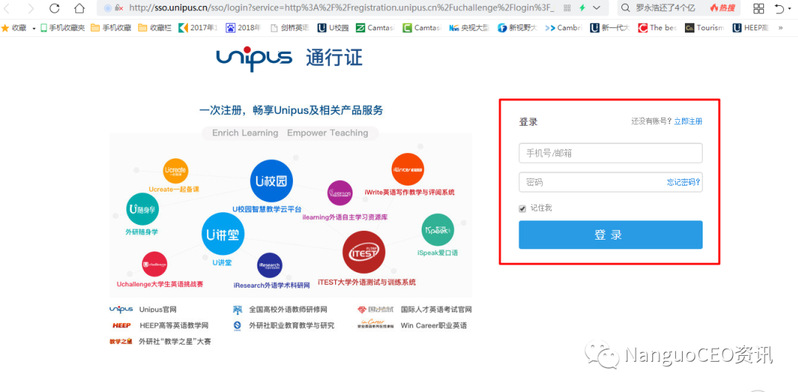Click the 外研社职业教育教学与研究 link
The width and height of the screenshot is (798, 392).
pyautogui.click(x=292, y=325)
